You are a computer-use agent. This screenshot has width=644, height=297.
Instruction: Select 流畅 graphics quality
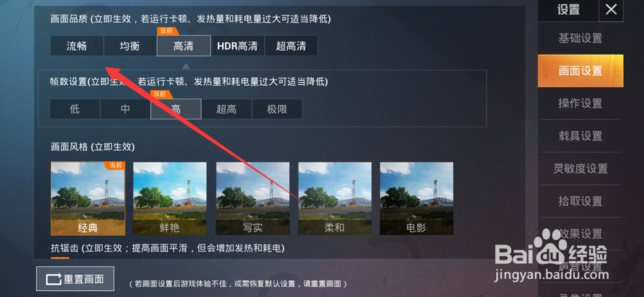tap(77, 45)
